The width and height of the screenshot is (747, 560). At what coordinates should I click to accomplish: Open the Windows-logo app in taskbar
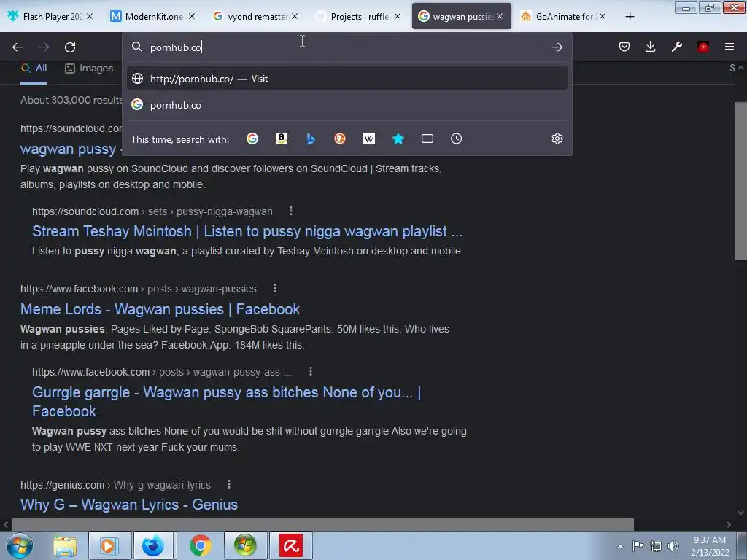[x=245, y=545]
